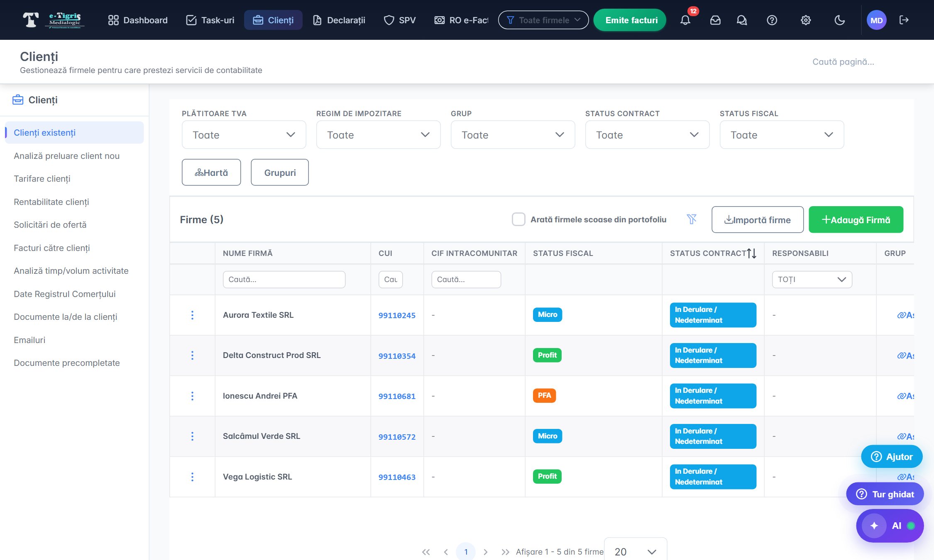Open CUI link 99110245
Viewport: 934px width, 560px height.
pos(397,315)
